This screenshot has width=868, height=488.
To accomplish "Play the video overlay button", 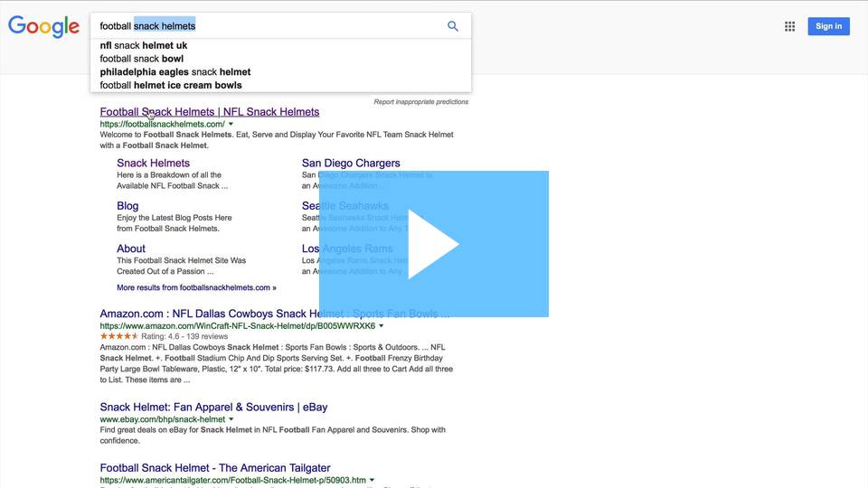I will (x=433, y=244).
